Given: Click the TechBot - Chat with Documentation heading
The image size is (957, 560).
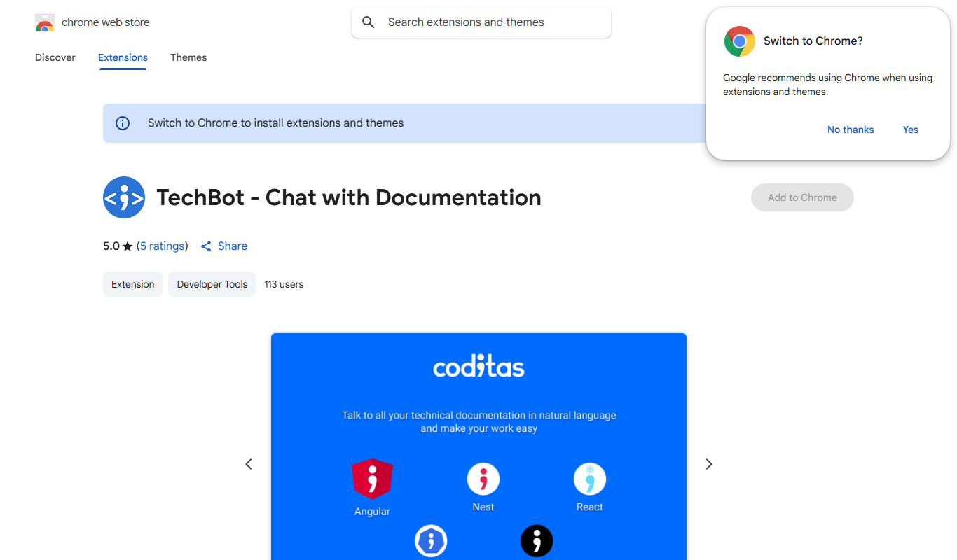Looking at the screenshot, I should [x=349, y=197].
